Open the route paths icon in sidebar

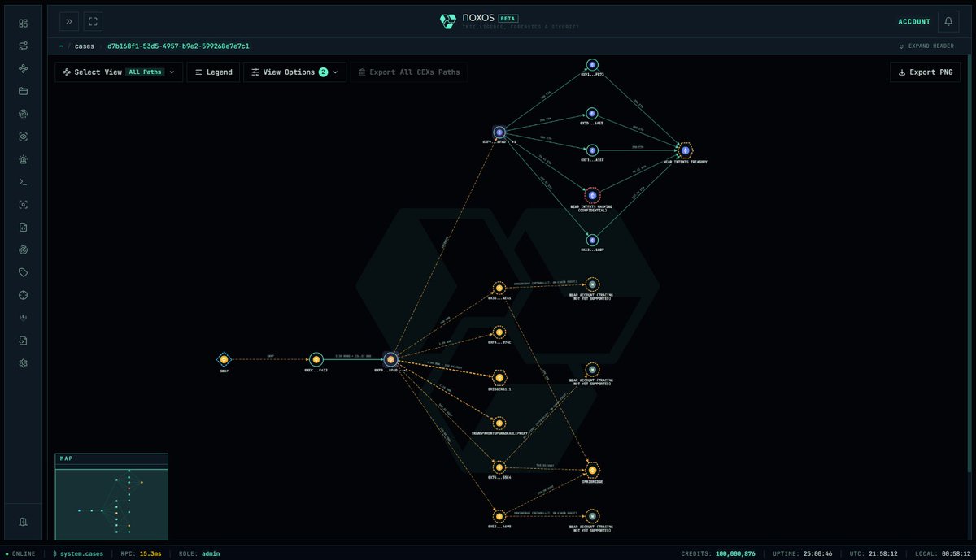[23, 46]
